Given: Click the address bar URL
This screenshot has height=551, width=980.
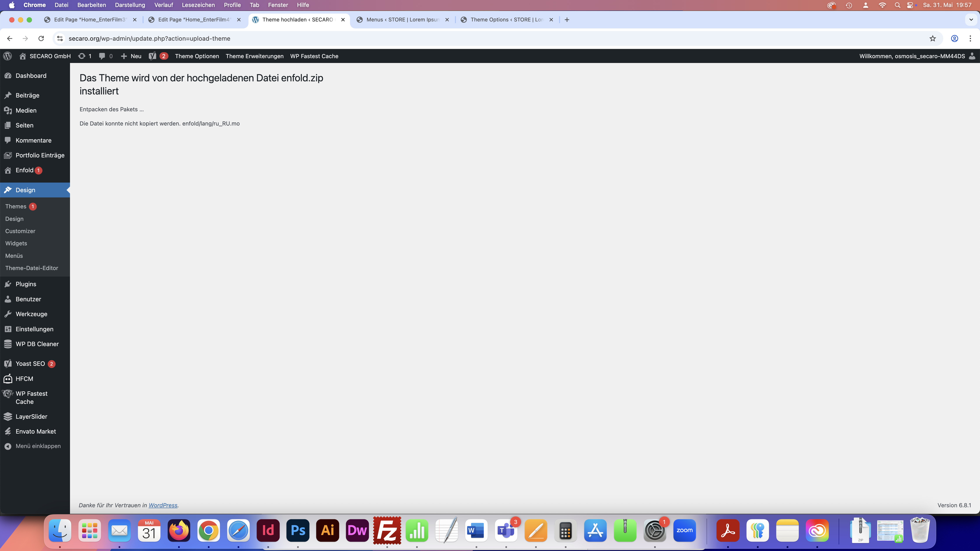Looking at the screenshot, I should coord(149,38).
